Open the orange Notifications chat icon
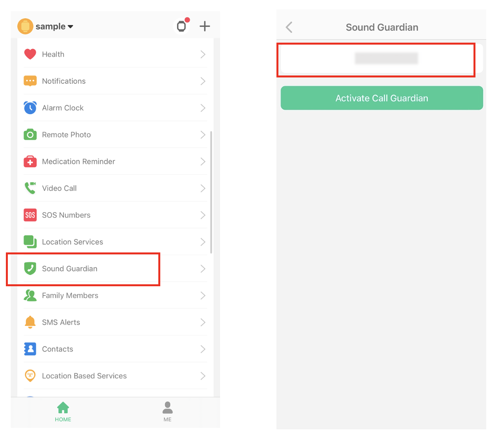The image size is (498, 448). (x=30, y=81)
